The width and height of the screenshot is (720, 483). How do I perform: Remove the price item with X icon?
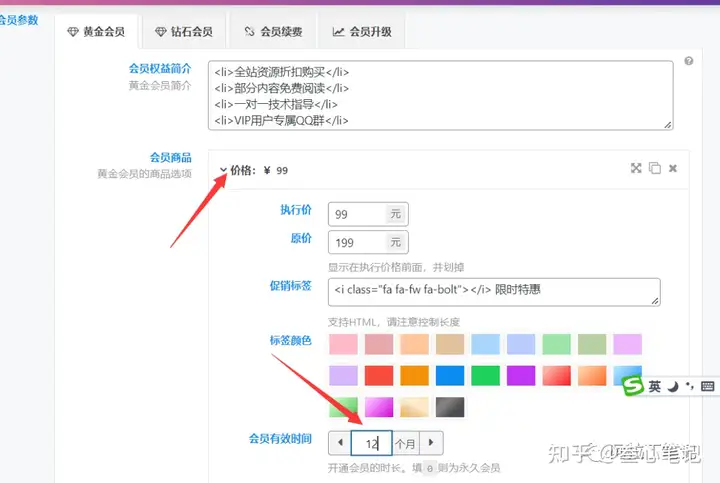pos(673,168)
